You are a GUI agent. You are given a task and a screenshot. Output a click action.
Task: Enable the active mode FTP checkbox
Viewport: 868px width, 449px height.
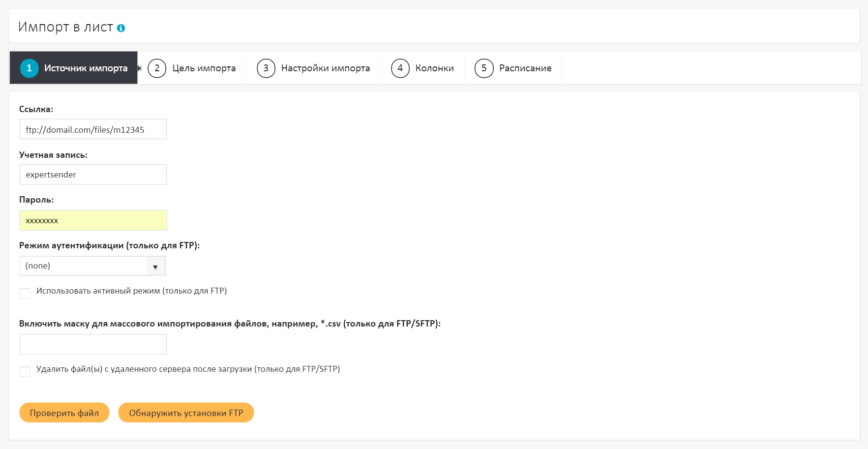pos(25,294)
